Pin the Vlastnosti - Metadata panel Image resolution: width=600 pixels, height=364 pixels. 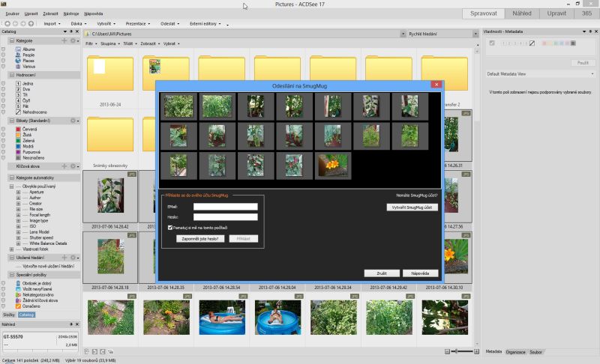point(590,31)
